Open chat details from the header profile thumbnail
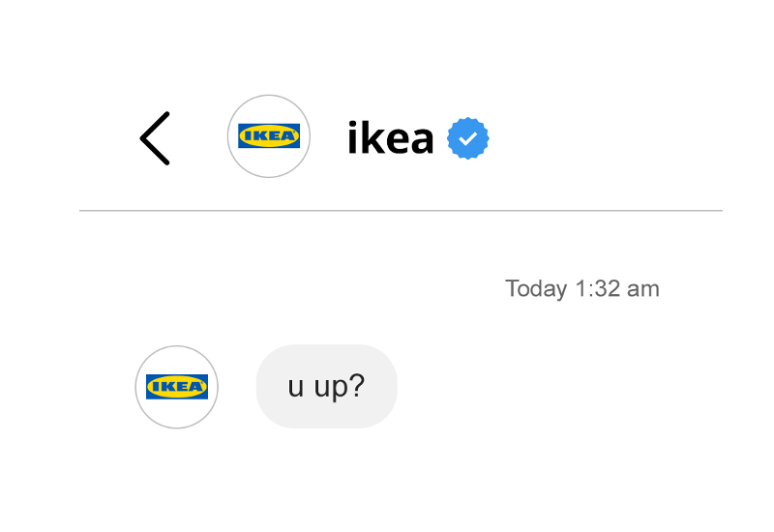The width and height of the screenshot is (774, 532). click(x=269, y=136)
